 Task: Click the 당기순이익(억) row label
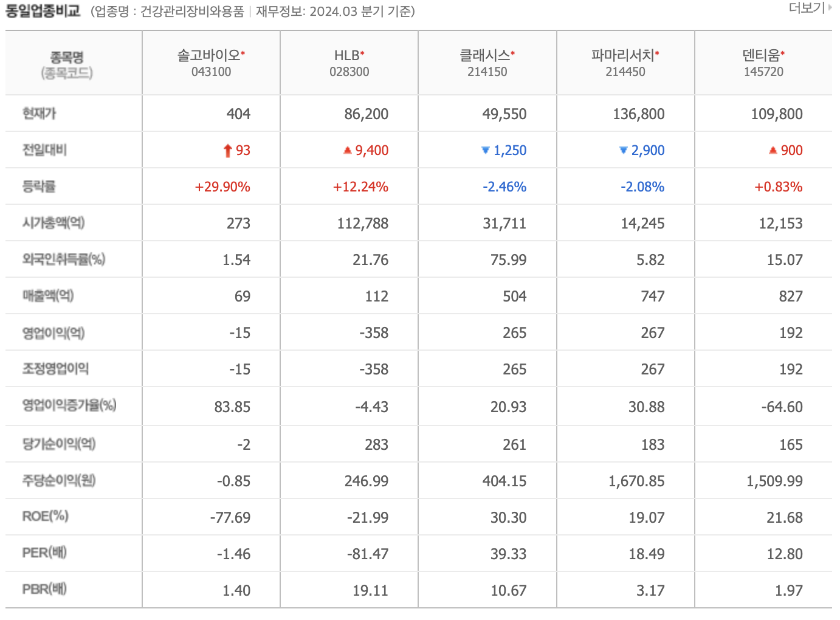59,444
